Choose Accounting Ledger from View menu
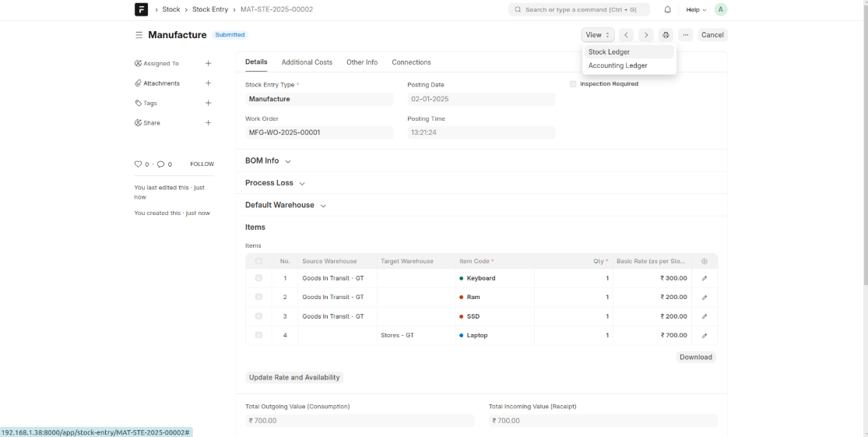Screen dimensions: 868x437 coord(630,65)
